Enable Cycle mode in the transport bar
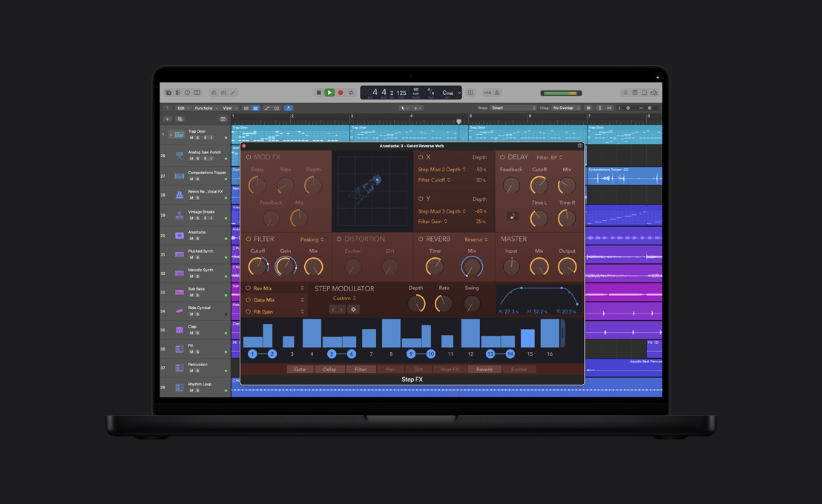The image size is (822, 504). [x=351, y=92]
